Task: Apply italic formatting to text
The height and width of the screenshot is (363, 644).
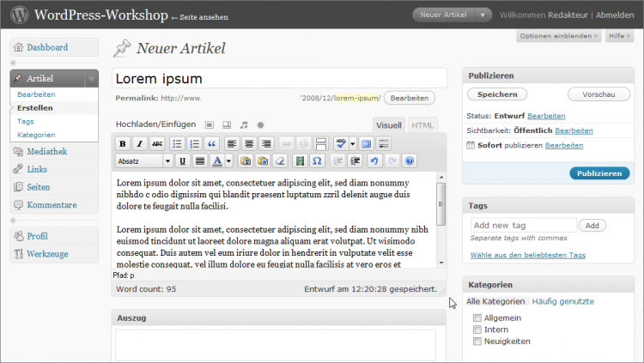Action: coord(139,143)
